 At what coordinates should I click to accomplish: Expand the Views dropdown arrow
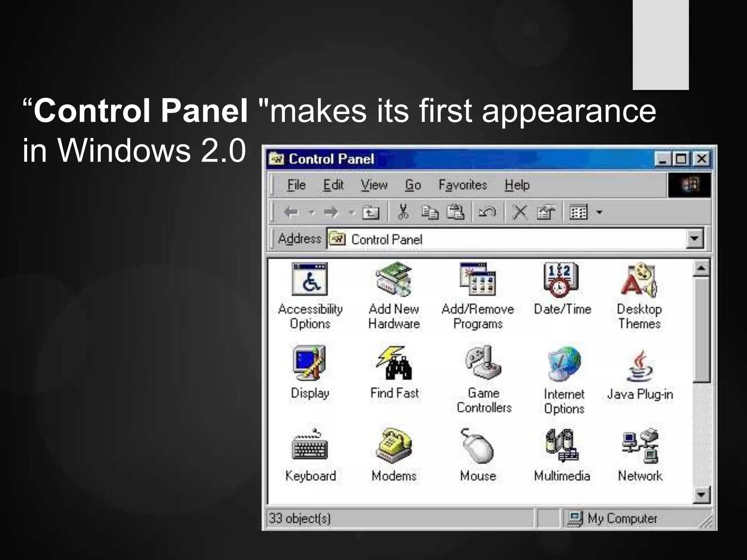click(599, 212)
